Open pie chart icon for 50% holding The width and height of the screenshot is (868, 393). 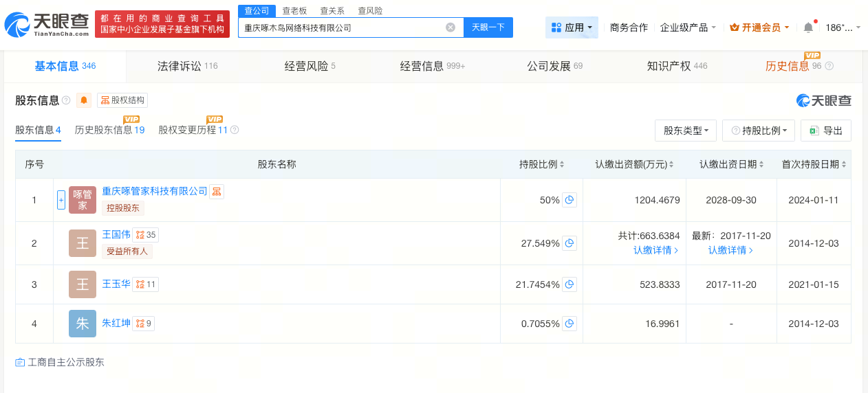pyautogui.click(x=569, y=200)
